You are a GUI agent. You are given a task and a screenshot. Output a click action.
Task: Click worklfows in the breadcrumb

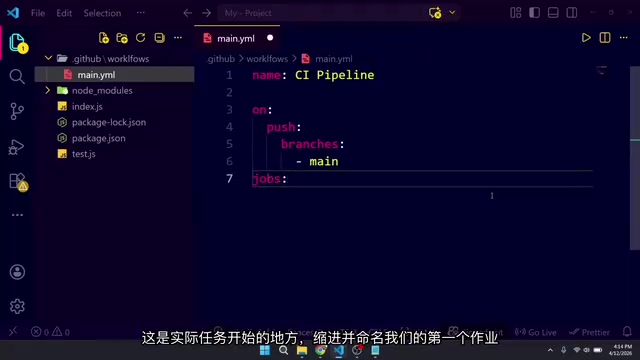tap(267, 59)
